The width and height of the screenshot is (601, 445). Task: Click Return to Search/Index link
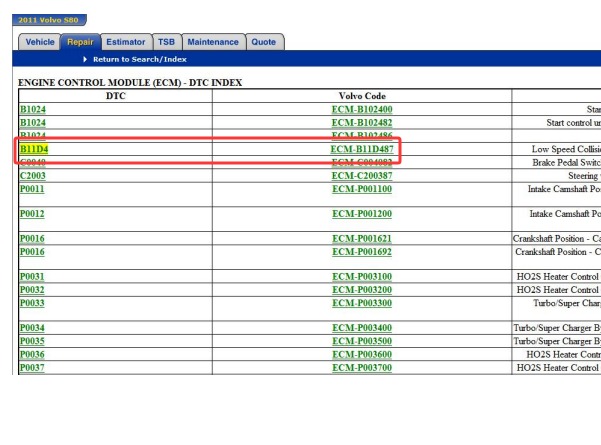pos(140,59)
